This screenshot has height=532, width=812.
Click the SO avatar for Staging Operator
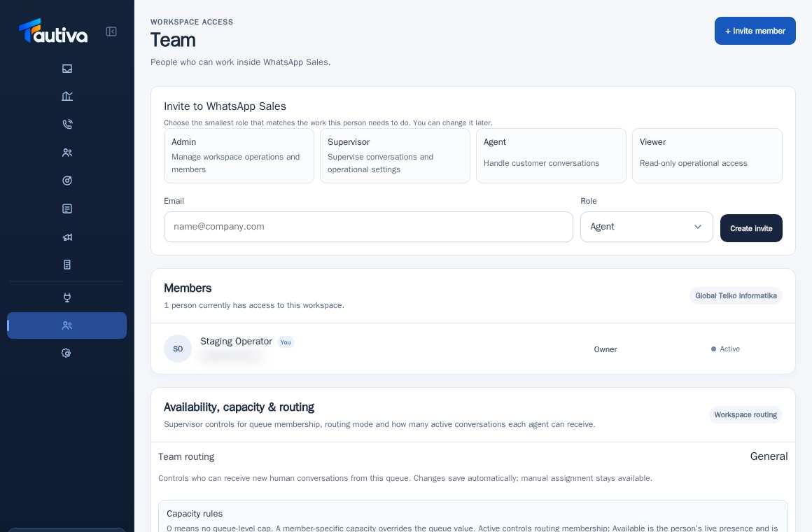coord(178,349)
